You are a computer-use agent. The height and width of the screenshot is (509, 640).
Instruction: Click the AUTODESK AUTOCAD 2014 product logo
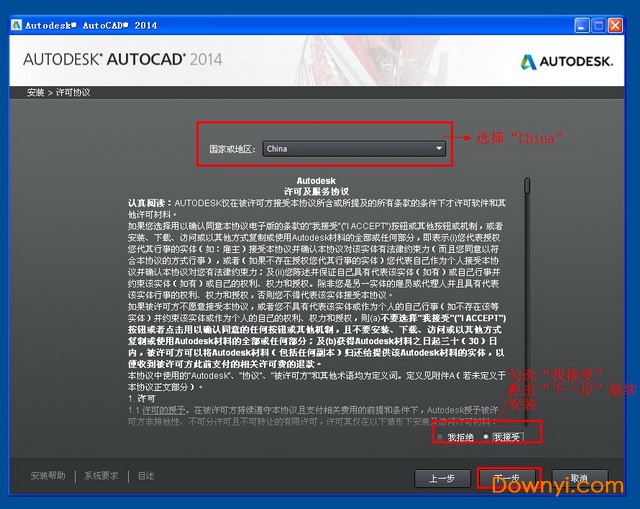(122, 60)
